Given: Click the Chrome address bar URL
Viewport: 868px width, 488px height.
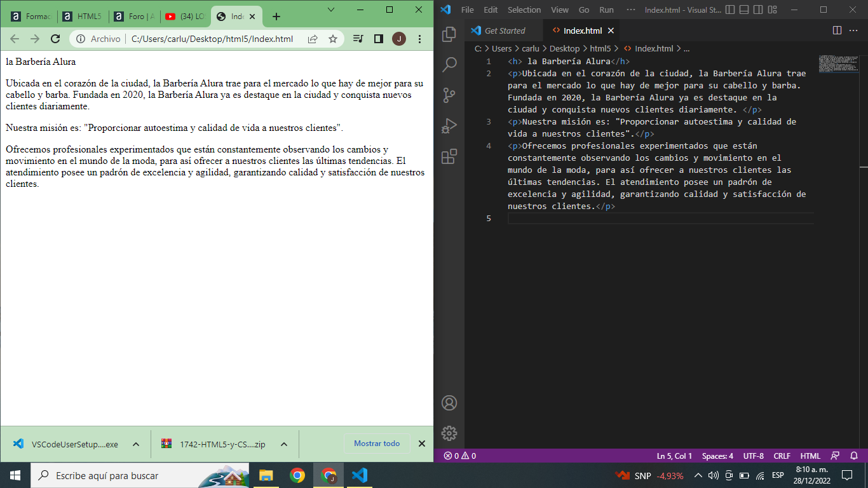Looking at the screenshot, I should (212, 39).
